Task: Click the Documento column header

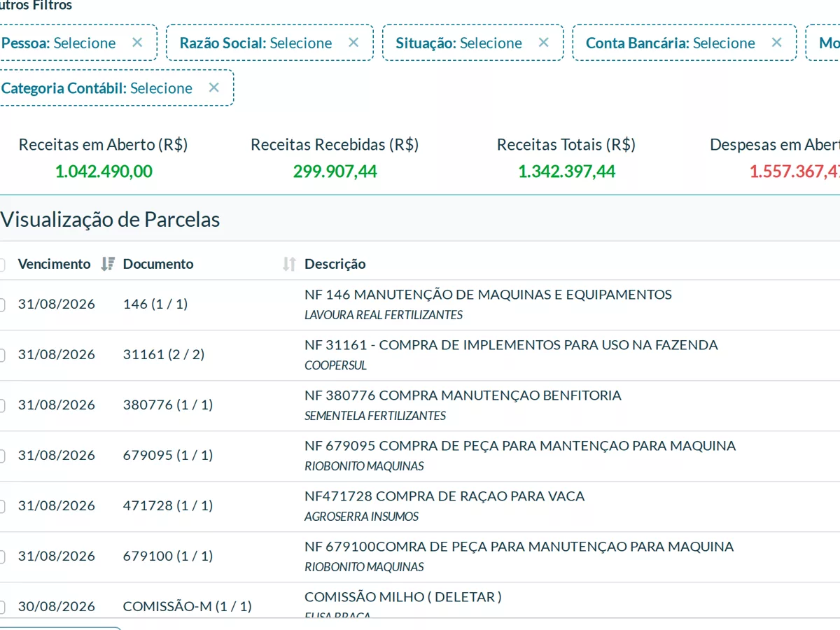Action: [158, 264]
